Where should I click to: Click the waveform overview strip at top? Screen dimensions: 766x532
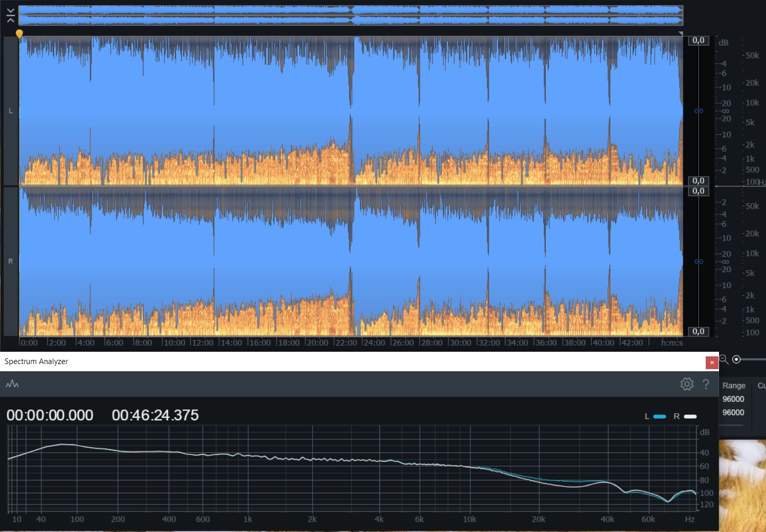point(350,15)
